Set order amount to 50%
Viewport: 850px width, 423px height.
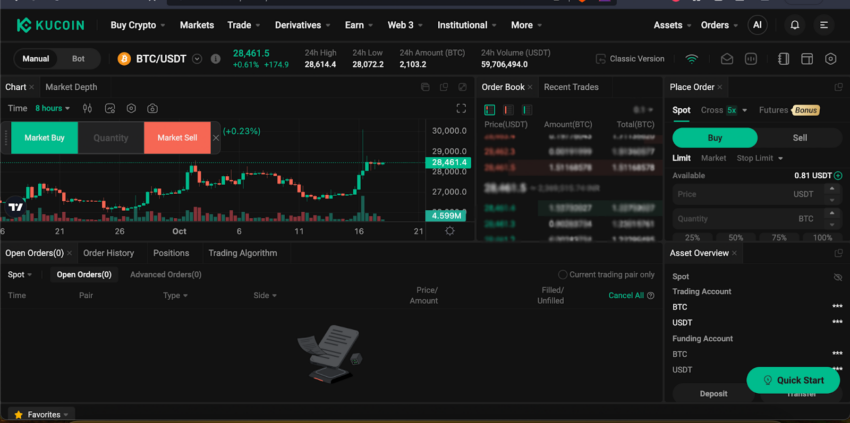tap(736, 238)
